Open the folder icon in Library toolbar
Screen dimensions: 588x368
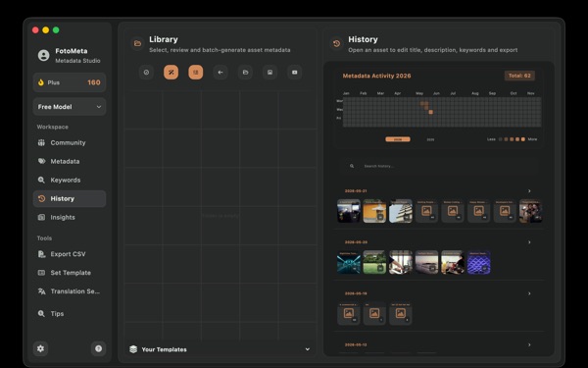pyautogui.click(x=245, y=72)
